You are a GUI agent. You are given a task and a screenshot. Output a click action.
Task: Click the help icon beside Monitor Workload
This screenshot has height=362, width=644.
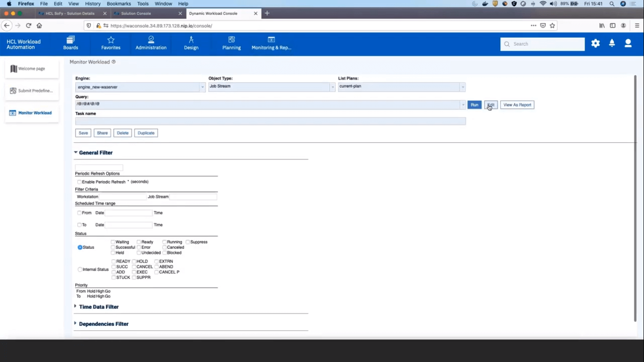pyautogui.click(x=114, y=62)
